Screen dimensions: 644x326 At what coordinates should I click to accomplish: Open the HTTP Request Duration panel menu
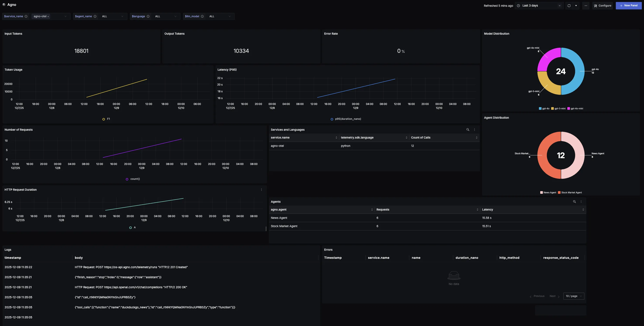(x=261, y=189)
